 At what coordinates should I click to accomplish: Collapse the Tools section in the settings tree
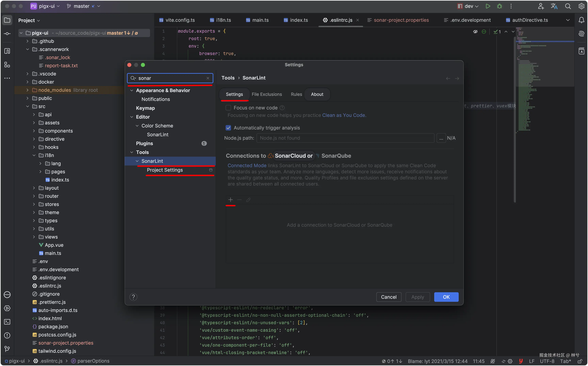pos(132,152)
